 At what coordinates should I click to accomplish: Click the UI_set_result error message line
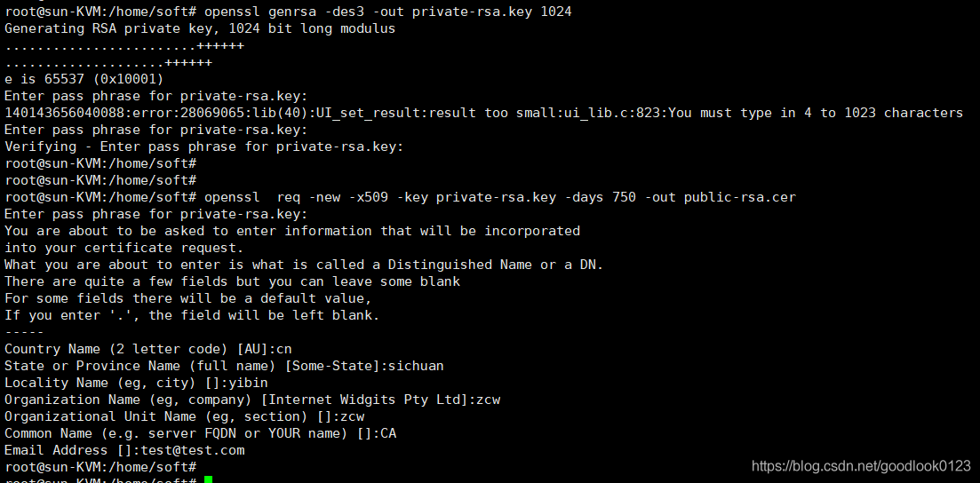[x=483, y=113]
